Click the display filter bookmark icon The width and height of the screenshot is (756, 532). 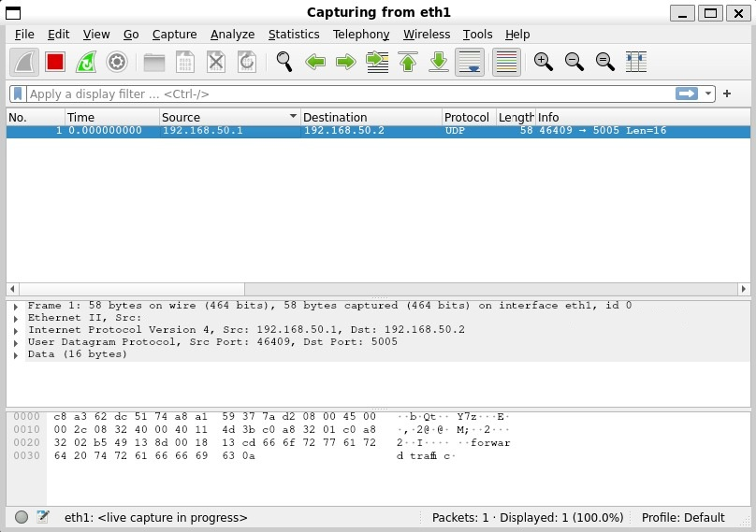18,93
